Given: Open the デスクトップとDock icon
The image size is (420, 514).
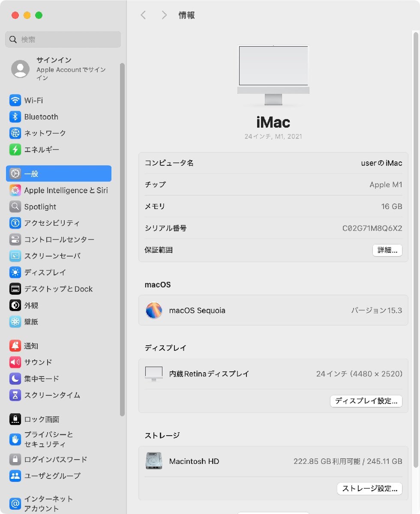Looking at the screenshot, I should point(15,289).
